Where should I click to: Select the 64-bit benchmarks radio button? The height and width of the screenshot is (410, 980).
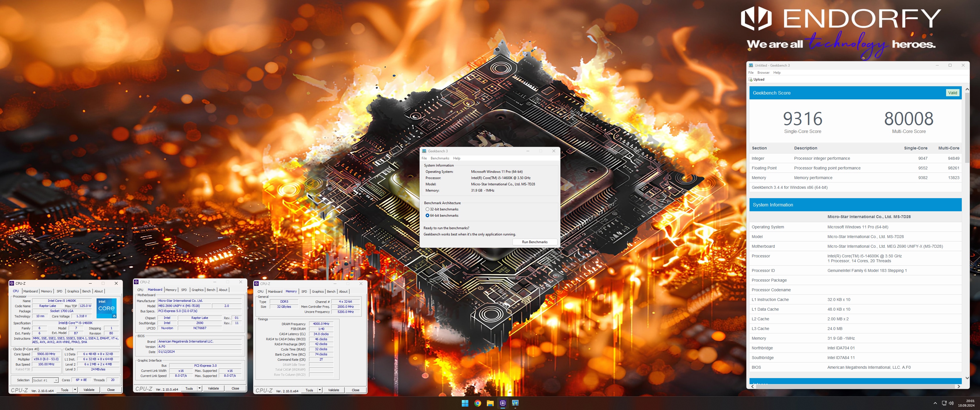click(x=427, y=216)
